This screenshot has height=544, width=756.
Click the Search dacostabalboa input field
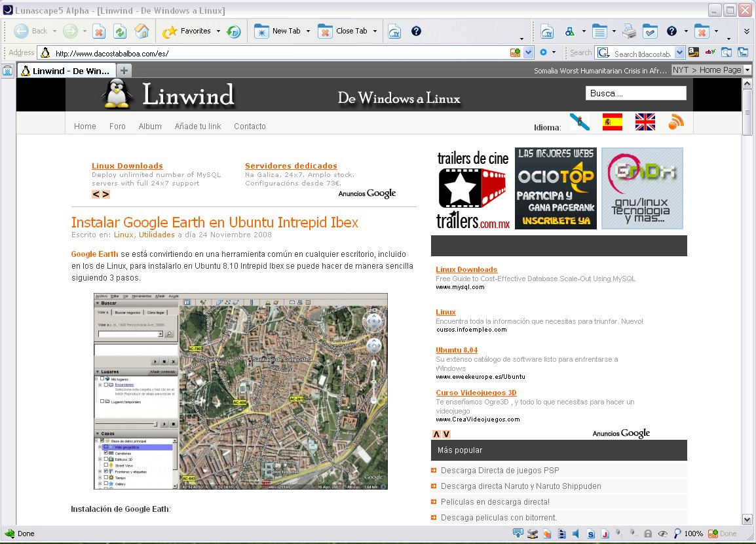coord(642,54)
